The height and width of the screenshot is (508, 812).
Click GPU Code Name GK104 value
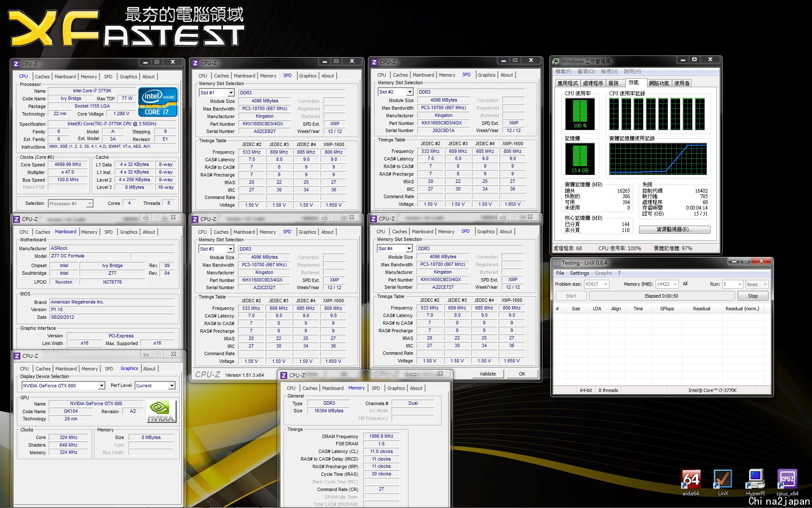71,411
